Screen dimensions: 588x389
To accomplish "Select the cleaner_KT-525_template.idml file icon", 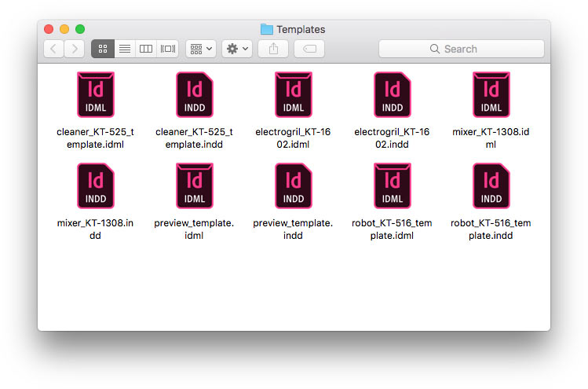I will click(x=95, y=94).
